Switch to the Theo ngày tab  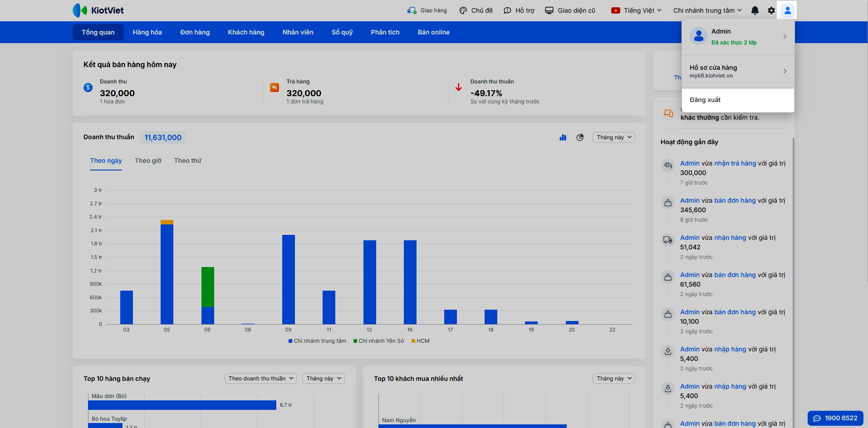[106, 161]
